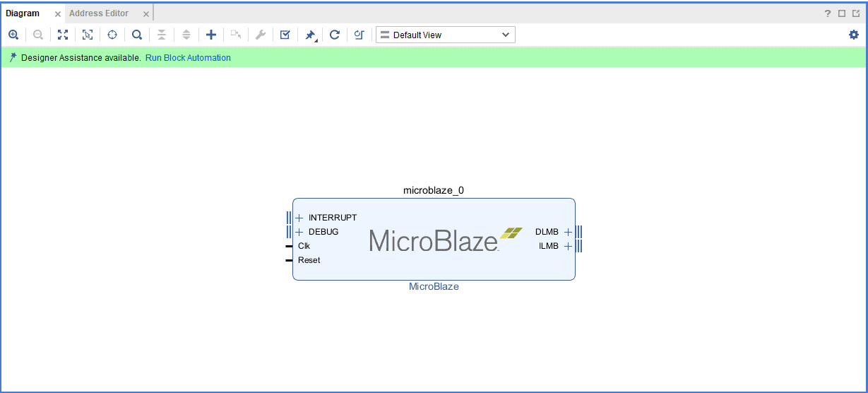868x393 pixels.
Task: Click the Regenerate Layout refresh icon
Action: point(335,35)
